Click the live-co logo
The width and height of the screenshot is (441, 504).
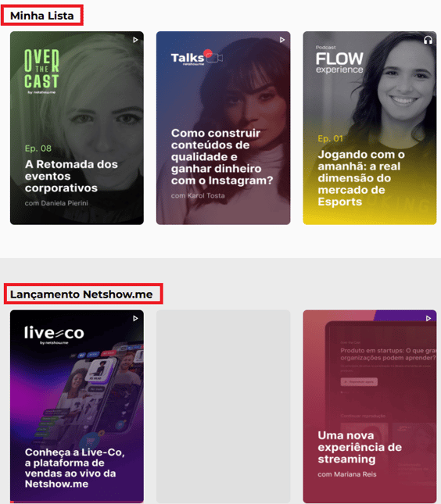54,335
